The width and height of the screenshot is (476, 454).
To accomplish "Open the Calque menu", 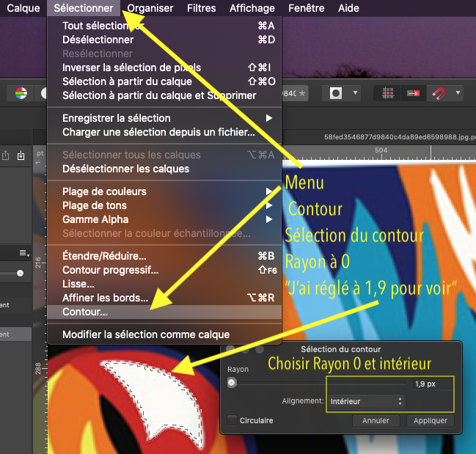I will 23,8.
